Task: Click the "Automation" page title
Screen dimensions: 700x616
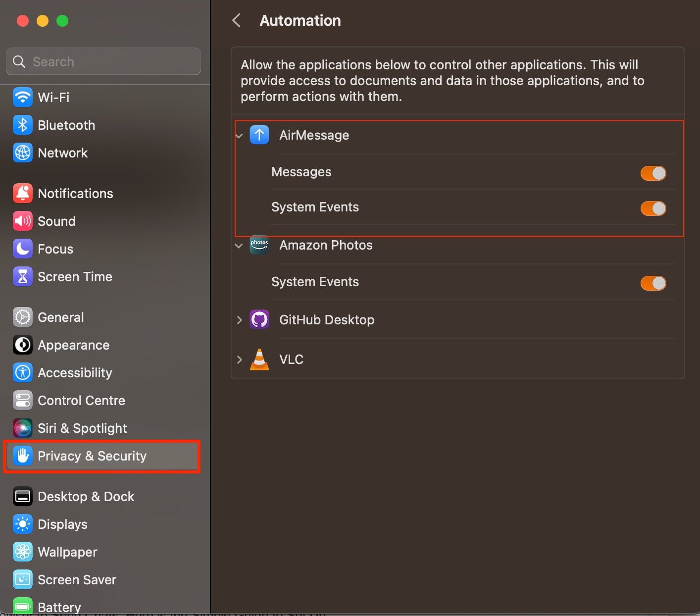Action: [x=300, y=20]
